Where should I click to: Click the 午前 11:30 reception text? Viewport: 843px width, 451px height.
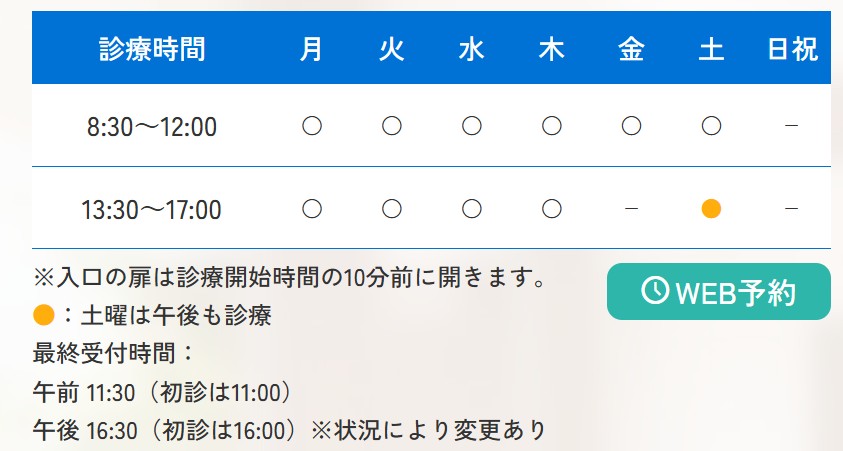click(x=161, y=392)
